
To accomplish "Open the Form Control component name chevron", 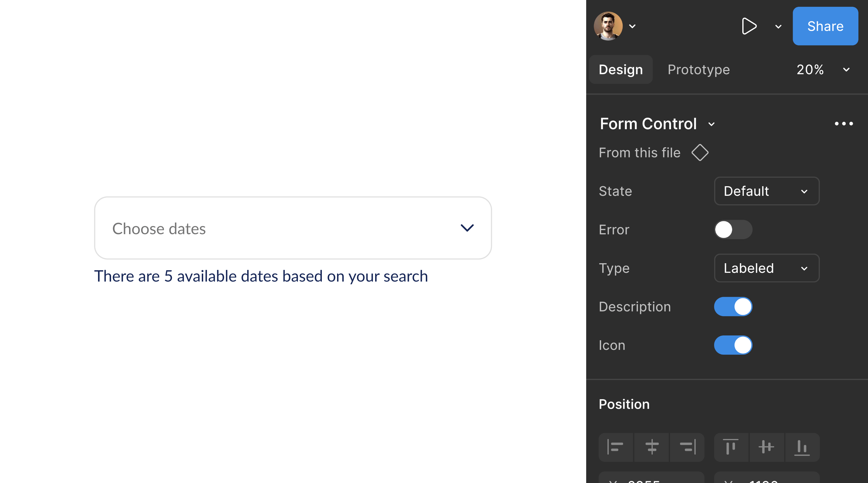I will pyautogui.click(x=711, y=124).
